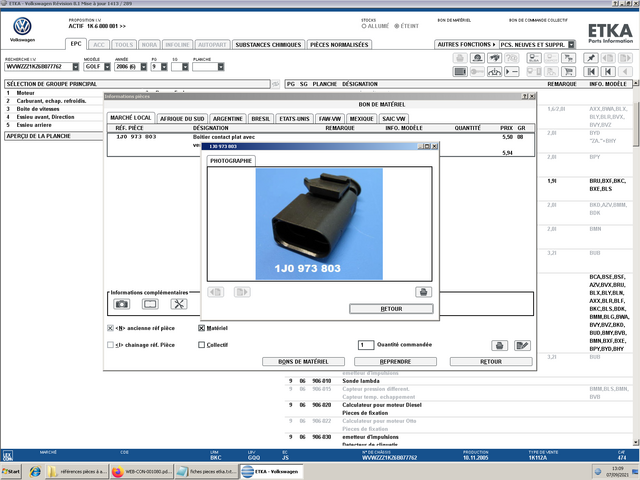Select the Argentine market tab
This screenshot has width=640, height=480.
click(228, 119)
